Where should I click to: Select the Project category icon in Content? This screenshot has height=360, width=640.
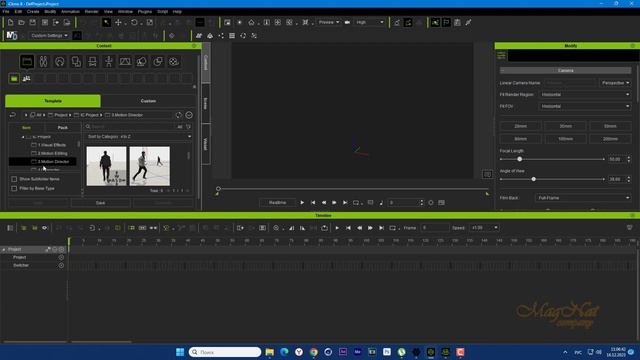pyautogui.click(x=27, y=62)
